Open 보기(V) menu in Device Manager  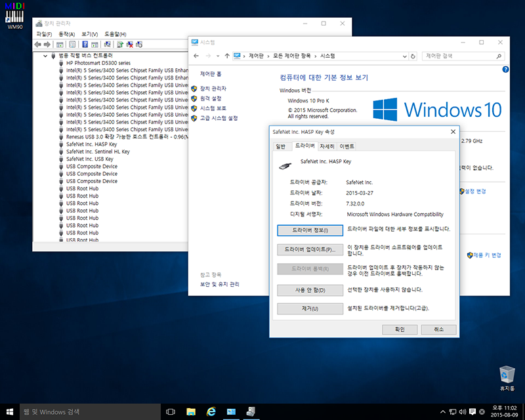(x=90, y=34)
